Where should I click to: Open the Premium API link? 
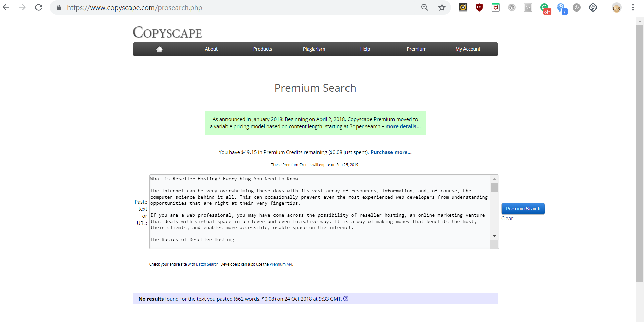[x=281, y=264]
